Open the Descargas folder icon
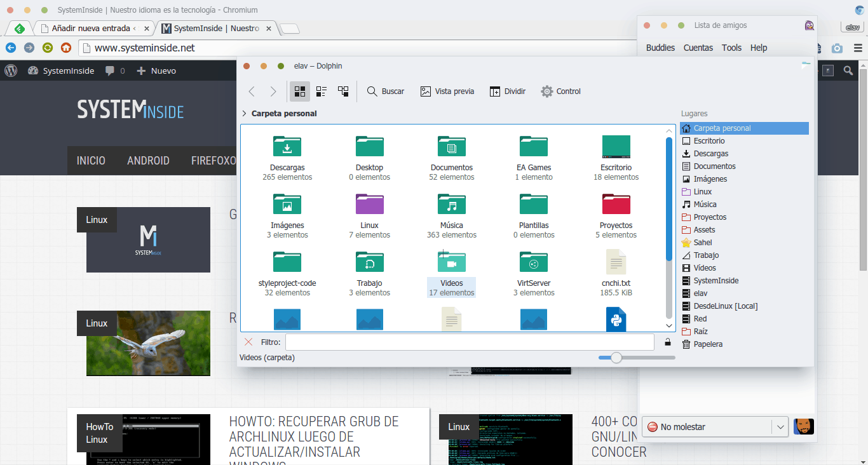Viewport: 868px width, 465px height. [287, 147]
